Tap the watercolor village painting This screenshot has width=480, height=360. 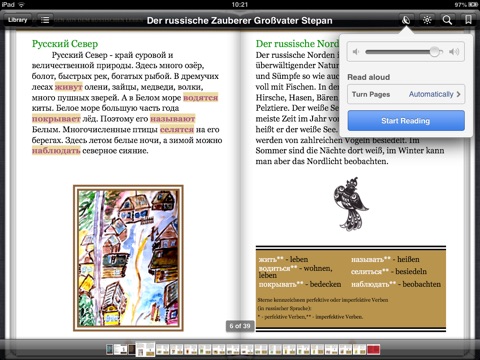pos(128,258)
